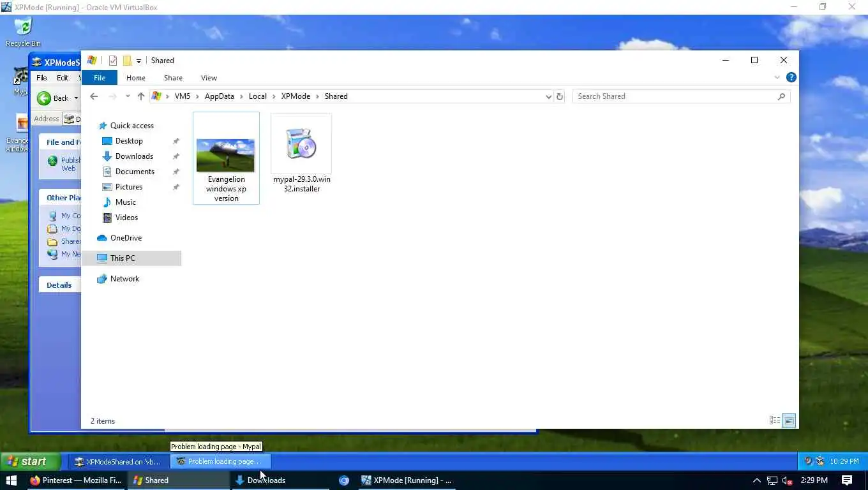Click the Properties checkmark quick access icon
The height and width of the screenshot is (490, 868).
coord(113,61)
